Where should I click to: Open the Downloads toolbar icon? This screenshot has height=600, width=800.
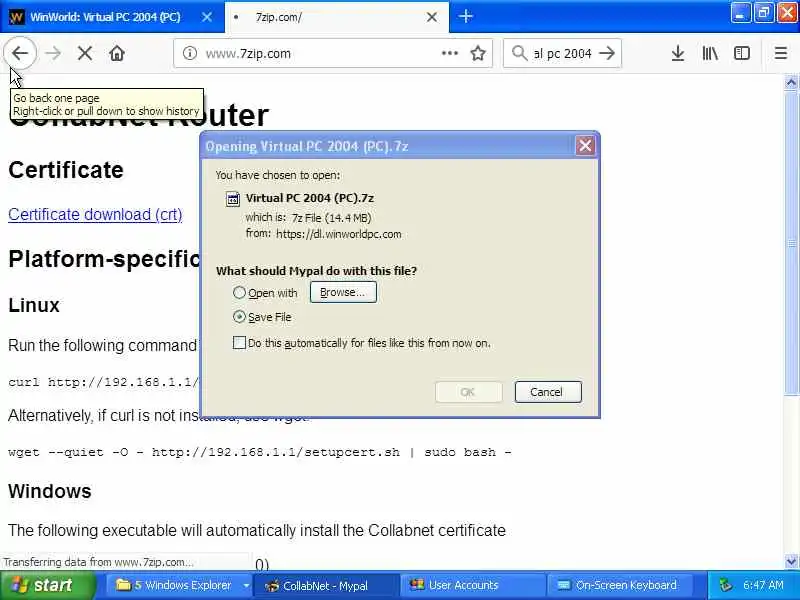(678, 53)
